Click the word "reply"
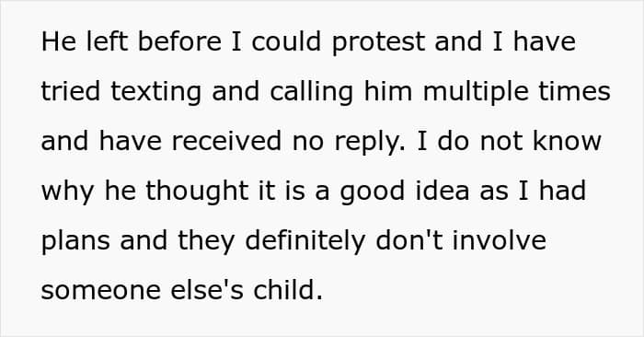 click(x=366, y=143)
